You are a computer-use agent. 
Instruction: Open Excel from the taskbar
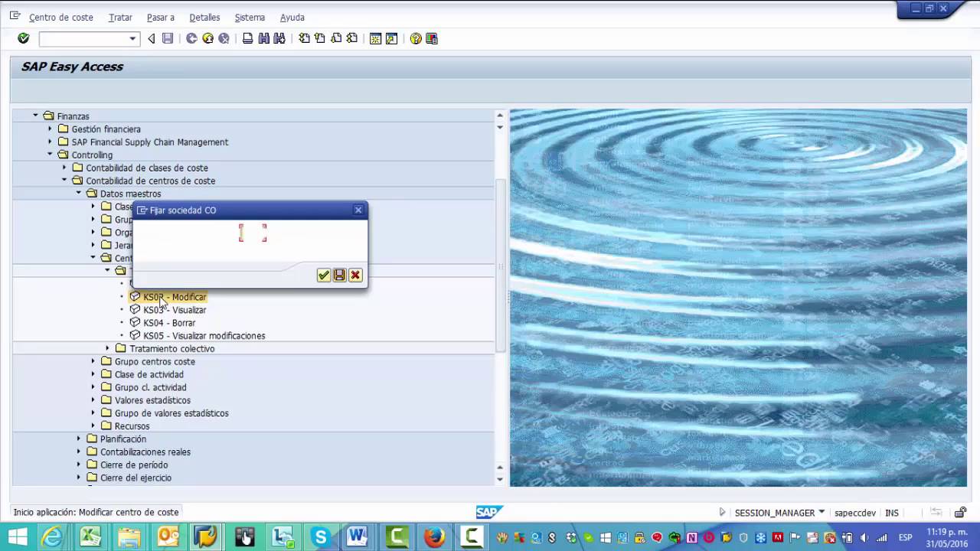coord(90,537)
